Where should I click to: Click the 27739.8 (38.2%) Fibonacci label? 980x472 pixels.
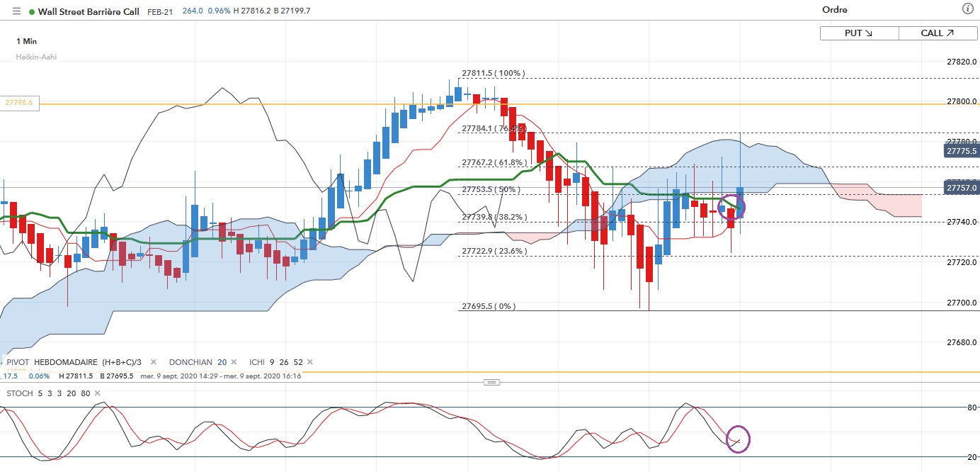pos(494,217)
